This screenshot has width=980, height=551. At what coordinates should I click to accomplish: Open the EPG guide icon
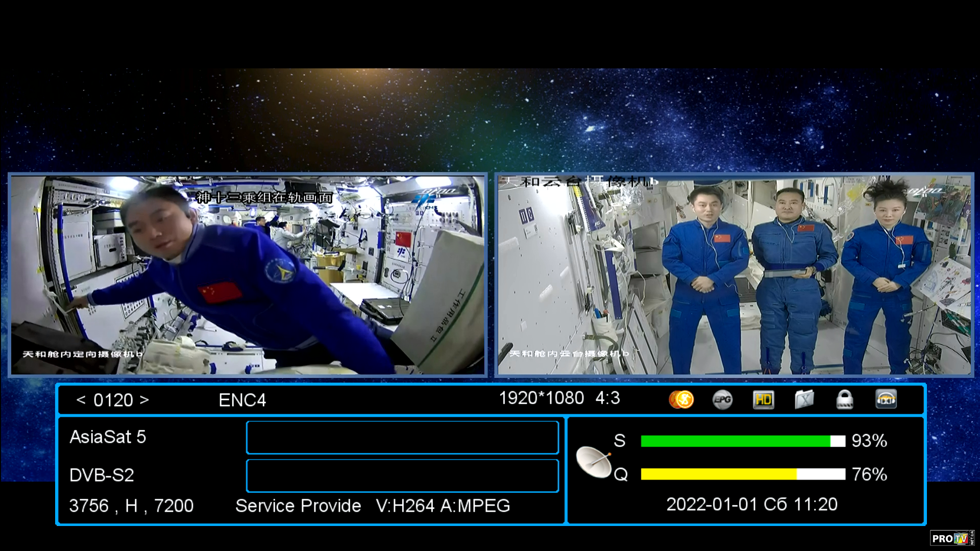click(722, 399)
